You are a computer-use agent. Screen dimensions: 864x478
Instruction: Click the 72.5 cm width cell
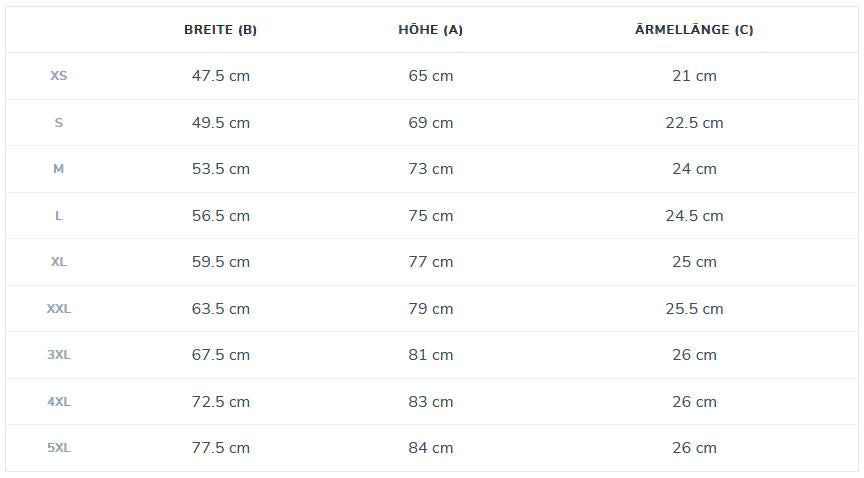(221, 402)
